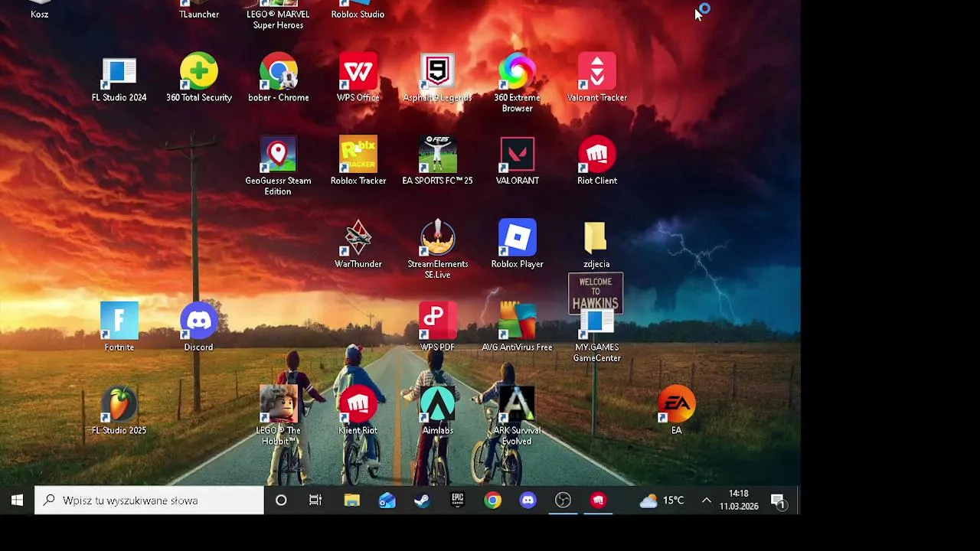Select Discord desktop icon
Viewport: 980px width, 551px height.
point(198,328)
